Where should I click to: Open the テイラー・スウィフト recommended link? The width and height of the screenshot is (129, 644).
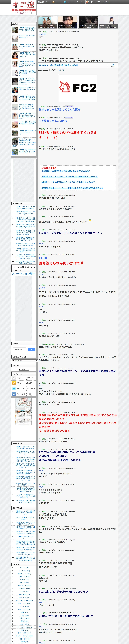69,176
